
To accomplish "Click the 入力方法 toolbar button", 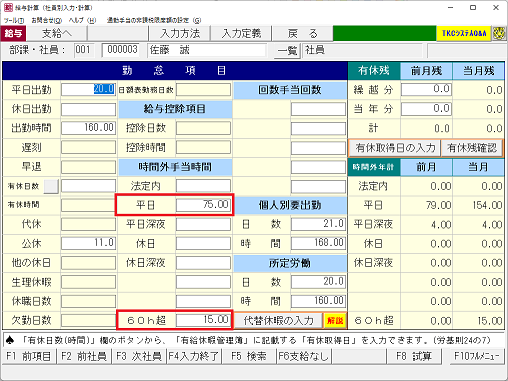I will [180, 33].
